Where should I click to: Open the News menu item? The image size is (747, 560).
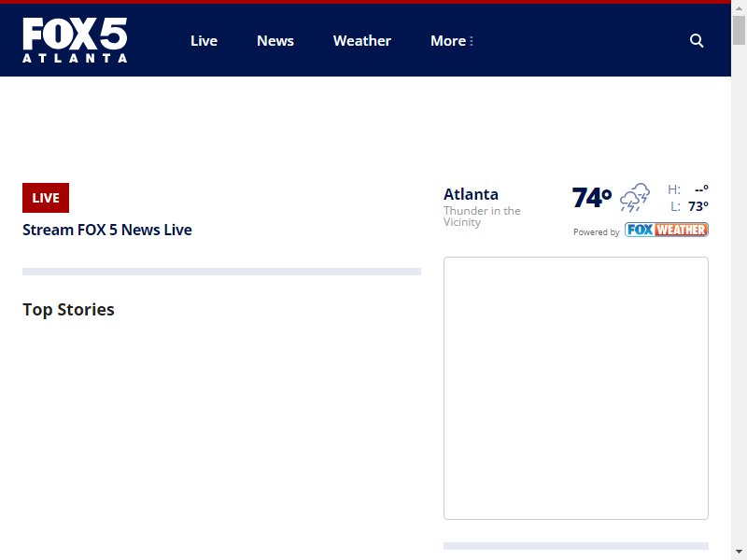(275, 40)
